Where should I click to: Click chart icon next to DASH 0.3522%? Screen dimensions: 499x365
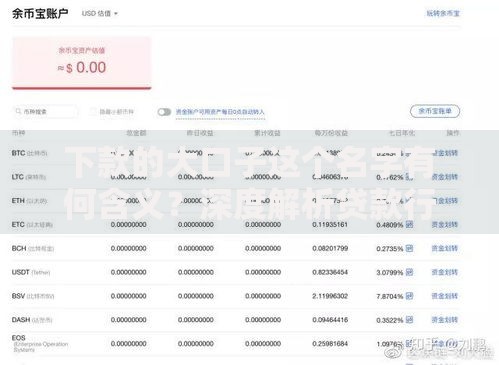409,320
